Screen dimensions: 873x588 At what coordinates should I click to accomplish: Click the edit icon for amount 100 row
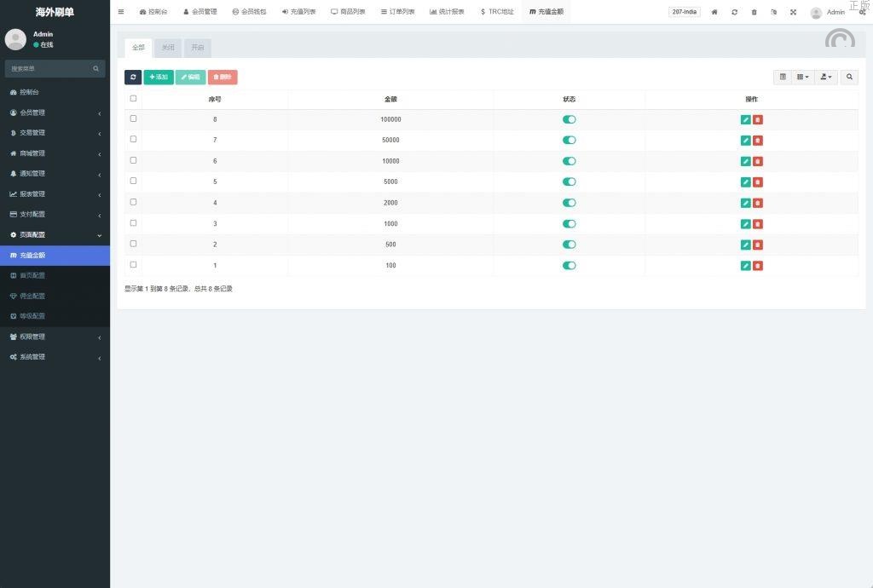pyautogui.click(x=746, y=266)
